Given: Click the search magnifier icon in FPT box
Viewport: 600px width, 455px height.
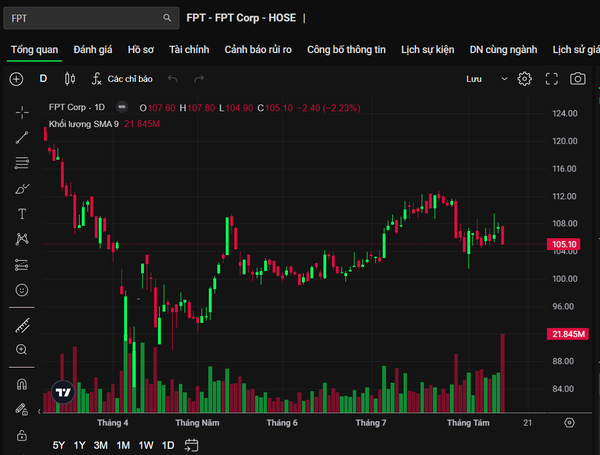Looking at the screenshot, I should point(167,18).
